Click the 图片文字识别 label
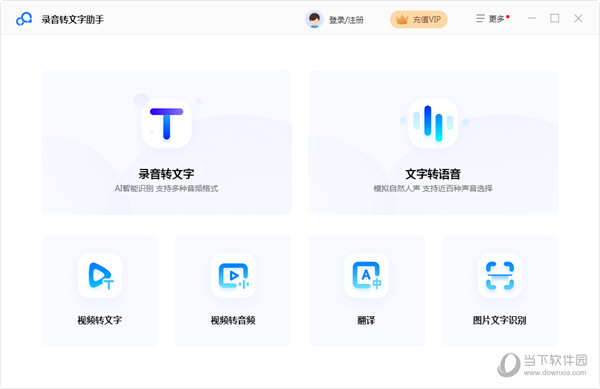Viewport: 600px width, 389px height. [500, 320]
